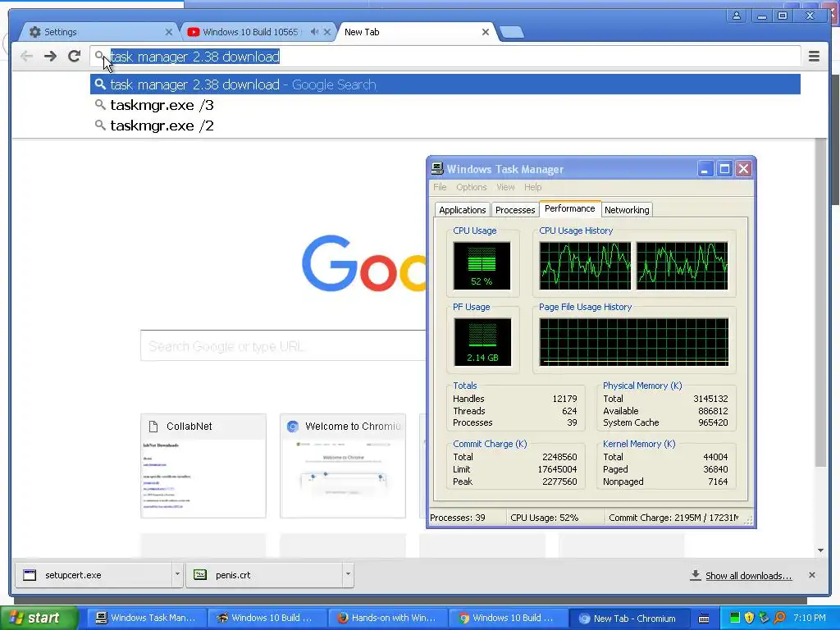
Task: Click the browser back arrow button
Action: [x=26, y=57]
